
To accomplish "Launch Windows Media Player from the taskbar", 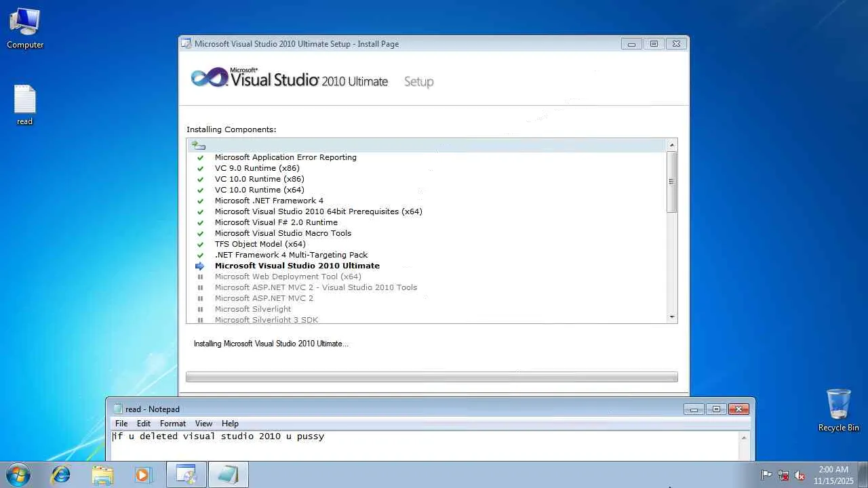I will [143, 474].
